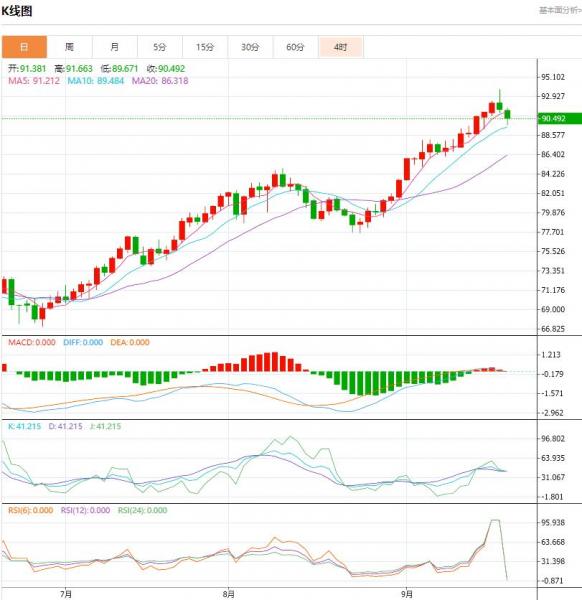Viewport: 582px width, 600px height.
Task: Click the last green candlestick
Action: [507, 114]
